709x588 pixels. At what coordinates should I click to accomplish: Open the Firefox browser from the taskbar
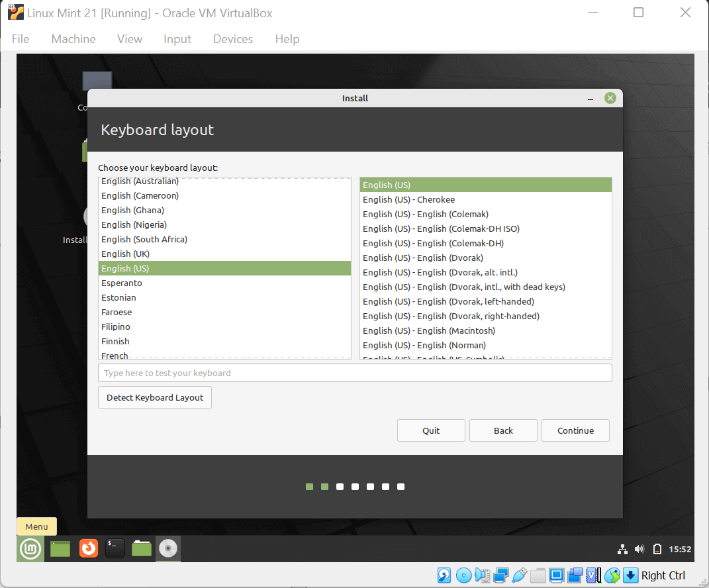(x=88, y=548)
